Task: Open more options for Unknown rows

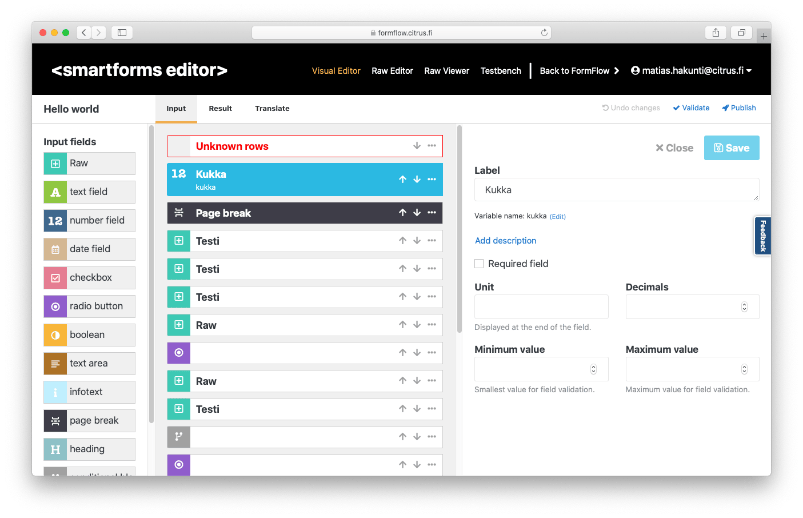Action: 432,146
